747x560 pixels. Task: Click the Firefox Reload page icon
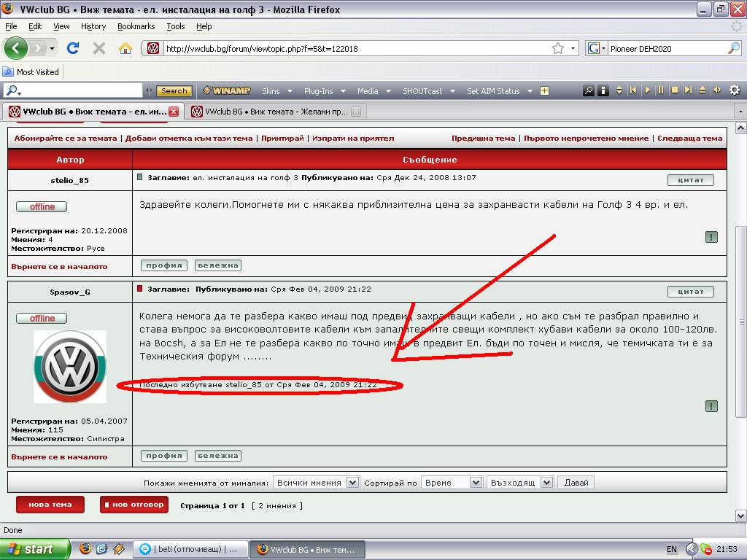72,48
